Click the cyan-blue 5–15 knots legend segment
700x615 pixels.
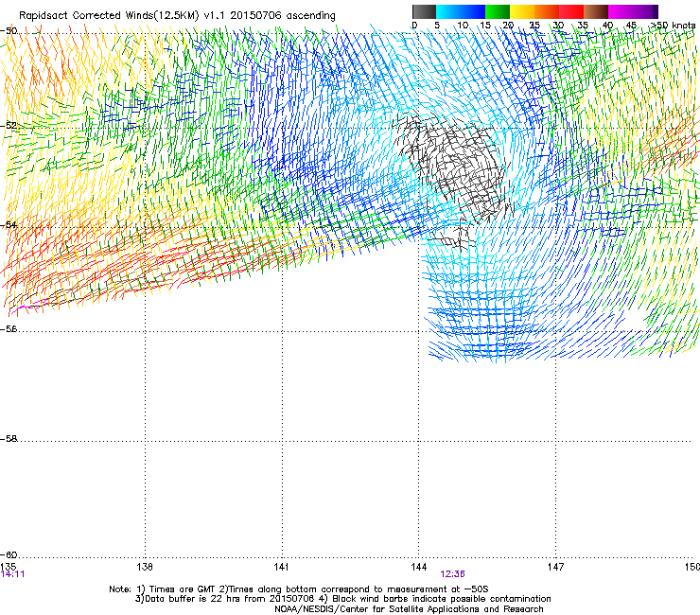461,11
